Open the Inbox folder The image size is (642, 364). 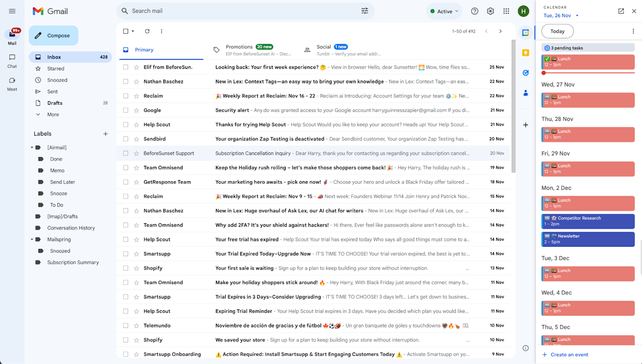pyautogui.click(x=70, y=57)
